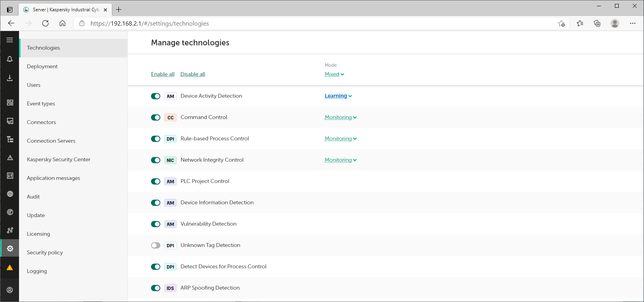Disable the Device Activity Detection toggle
The width and height of the screenshot is (644, 302).
(156, 96)
